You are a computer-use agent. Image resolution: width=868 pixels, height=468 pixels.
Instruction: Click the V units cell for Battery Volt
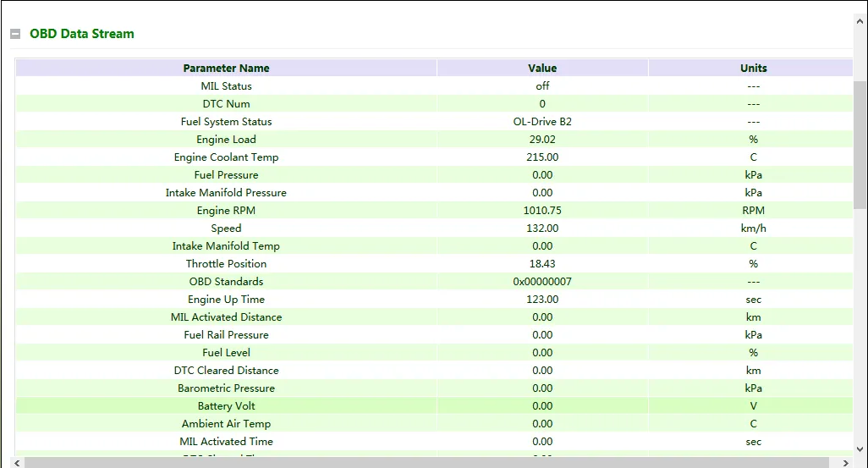coord(754,406)
